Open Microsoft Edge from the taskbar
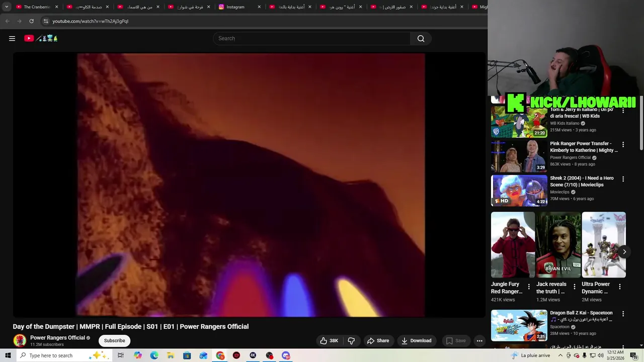 click(x=154, y=355)
